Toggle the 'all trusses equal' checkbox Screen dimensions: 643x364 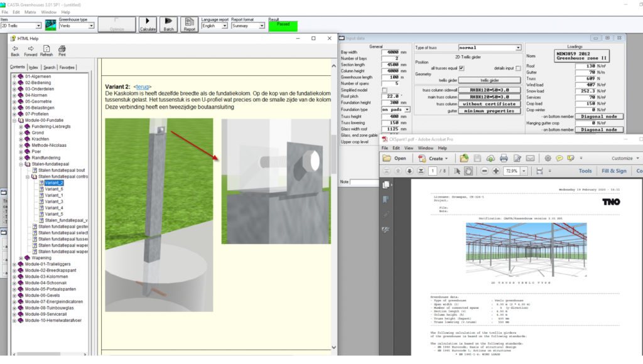click(462, 68)
